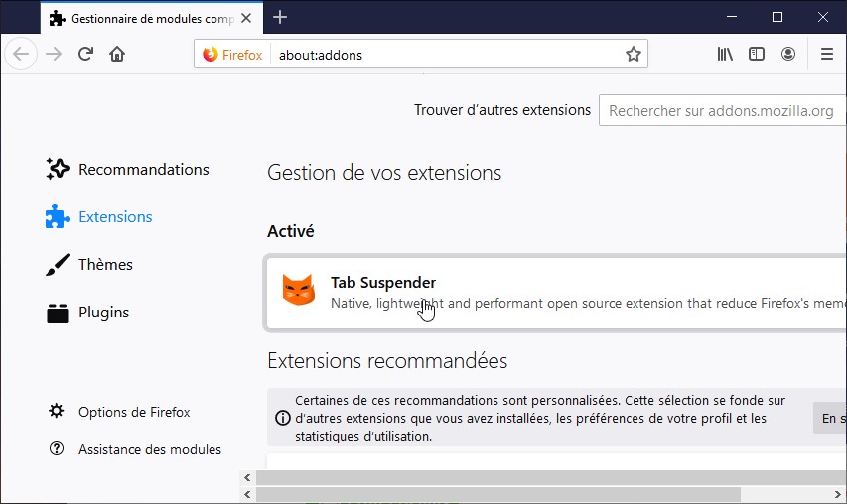Image resolution: width=847 pixels, height=504 pixels.
Task: Open the Firefox account icon
Action: [788, 55]
